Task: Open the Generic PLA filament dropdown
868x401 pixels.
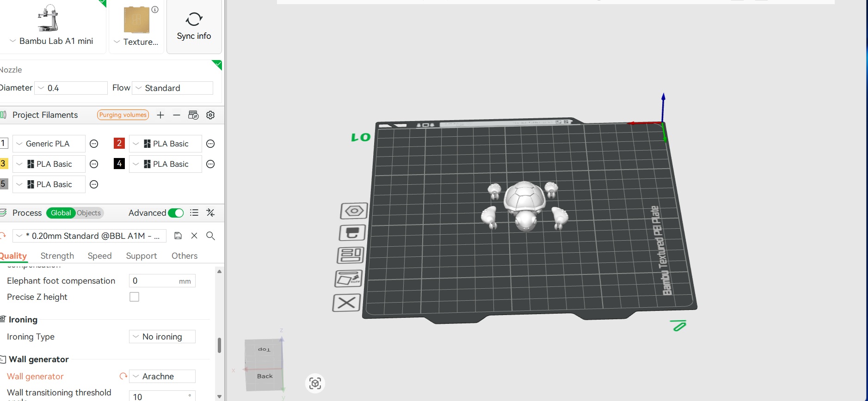Action: pyautogui.click(x=49, y=144)
